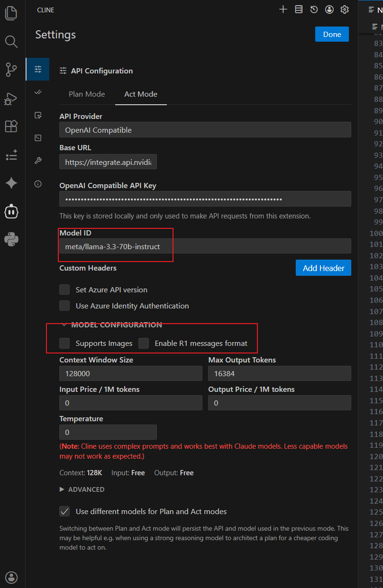
Task: Open Cline account profile icon
Action: pyautogui.click(x=329, y=9)
